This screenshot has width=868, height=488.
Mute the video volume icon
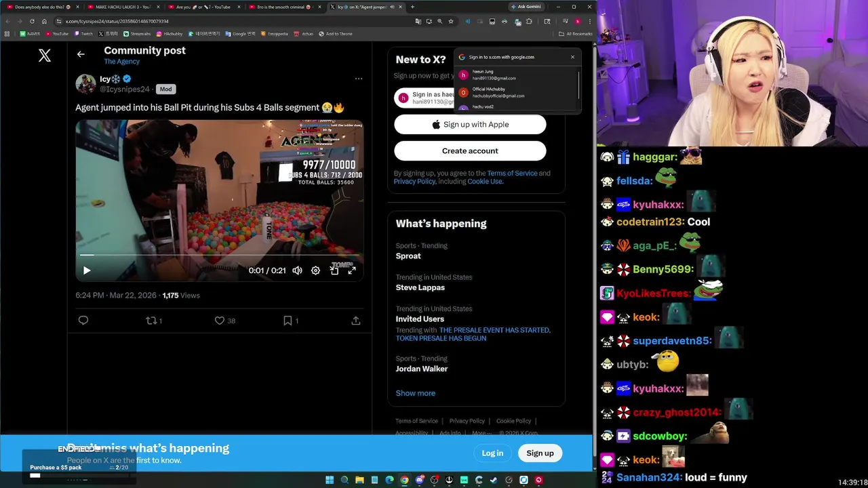(x=297, y=270)
